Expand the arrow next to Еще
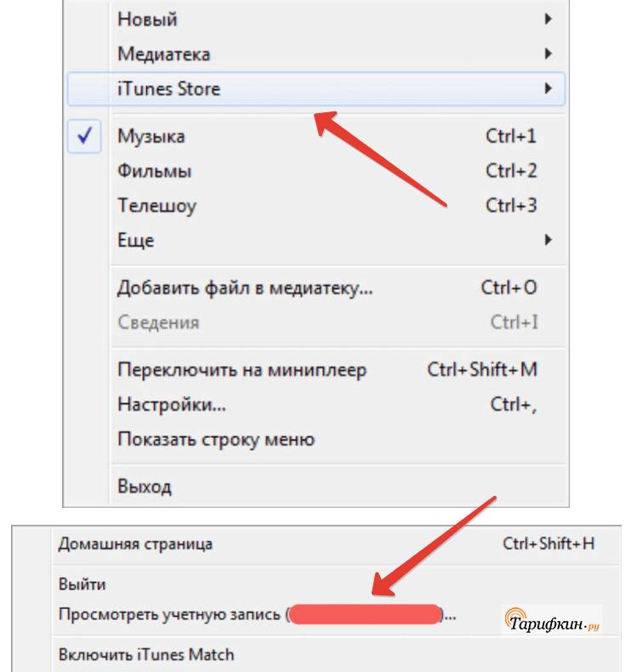The width and height of the screenshot is (637, 672). [x=548, y=240]
